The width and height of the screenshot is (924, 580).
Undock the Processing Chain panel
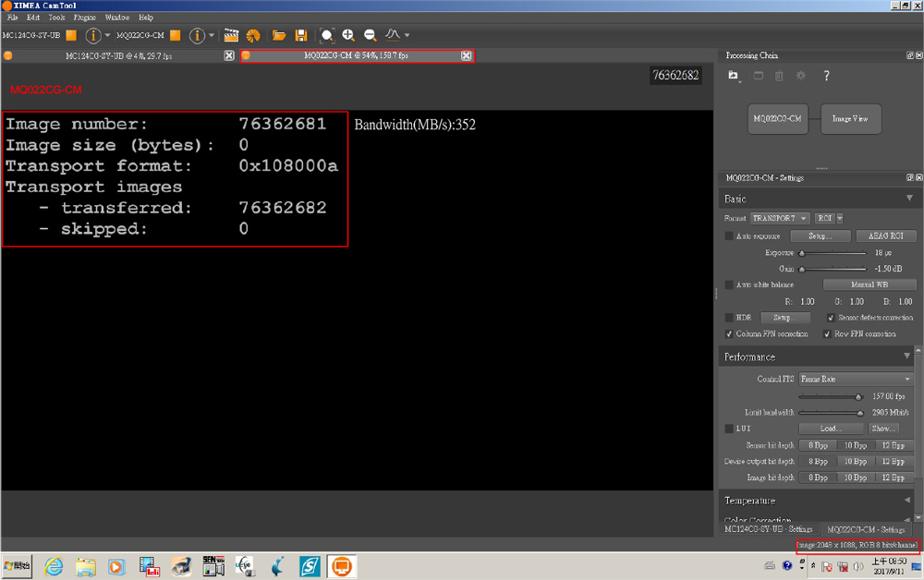click(910, 55)
